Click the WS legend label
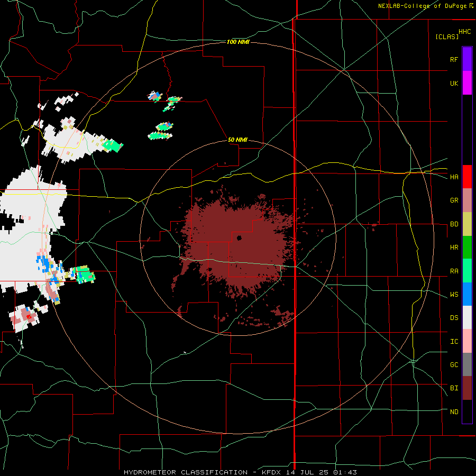 [x=454, y=294]
